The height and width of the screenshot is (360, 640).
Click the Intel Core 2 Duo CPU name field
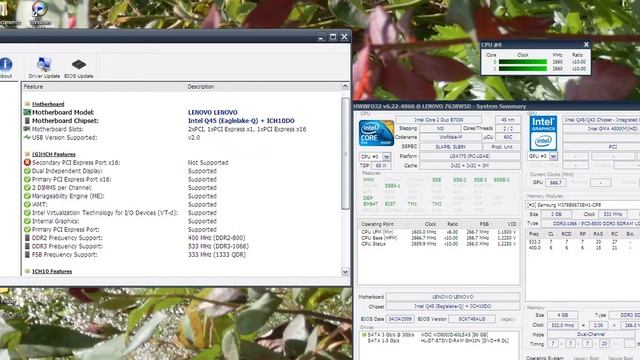click(438, 120)
